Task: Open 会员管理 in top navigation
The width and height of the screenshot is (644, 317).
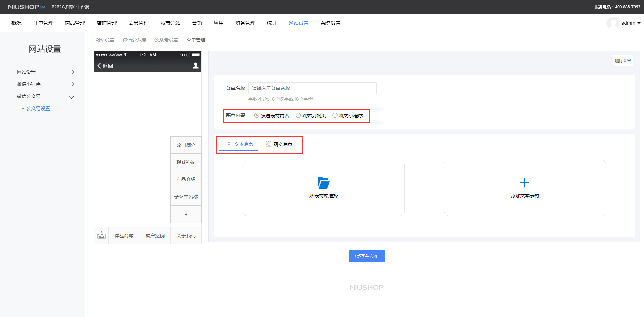Action: 139,23
